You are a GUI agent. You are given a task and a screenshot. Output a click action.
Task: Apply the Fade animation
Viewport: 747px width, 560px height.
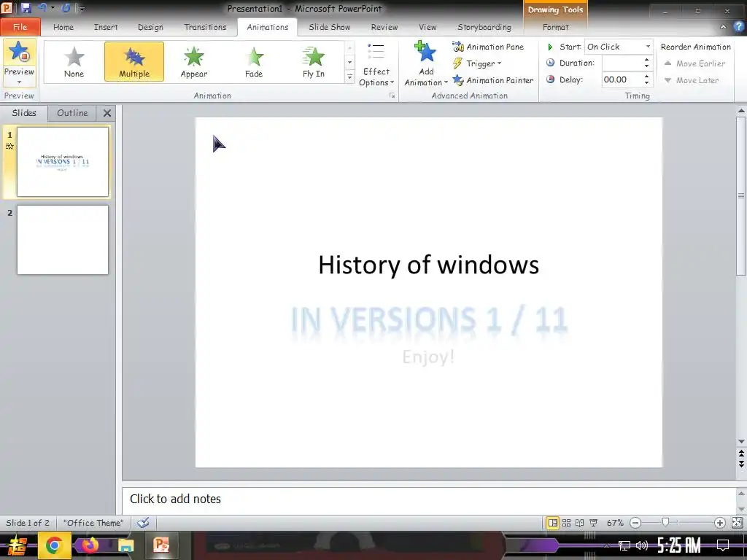click(x=254, y=61)
